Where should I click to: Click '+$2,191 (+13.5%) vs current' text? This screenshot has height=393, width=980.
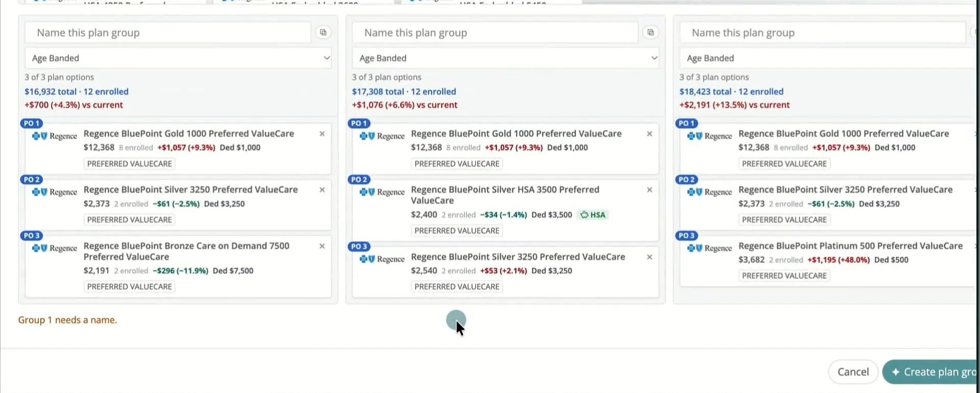[x=734, y=105]
